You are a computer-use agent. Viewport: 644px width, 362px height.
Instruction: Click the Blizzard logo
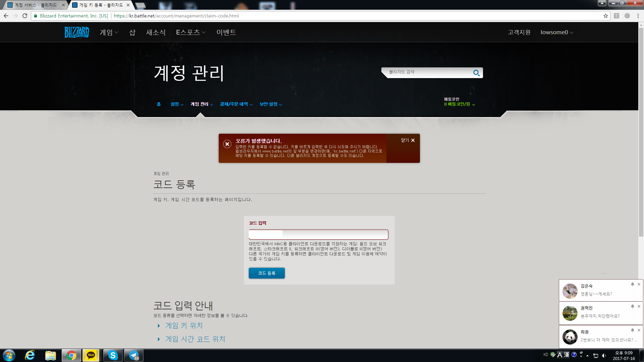point(77,32)
